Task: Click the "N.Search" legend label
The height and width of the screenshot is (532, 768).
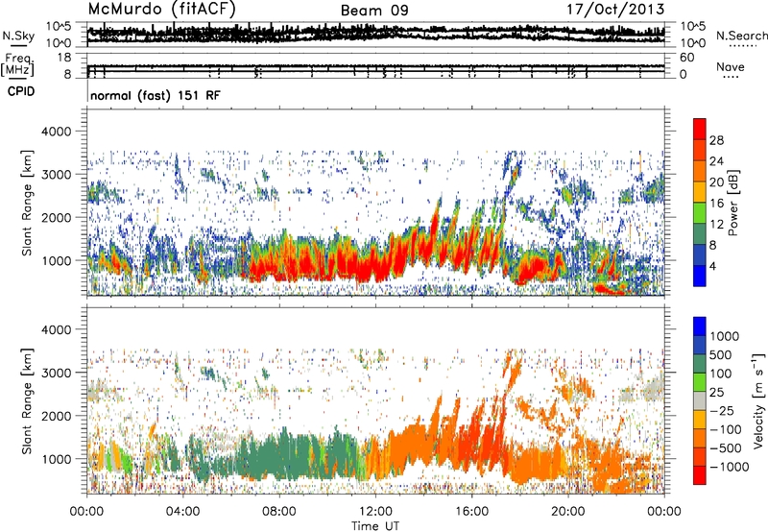Action: coord(741,36)
